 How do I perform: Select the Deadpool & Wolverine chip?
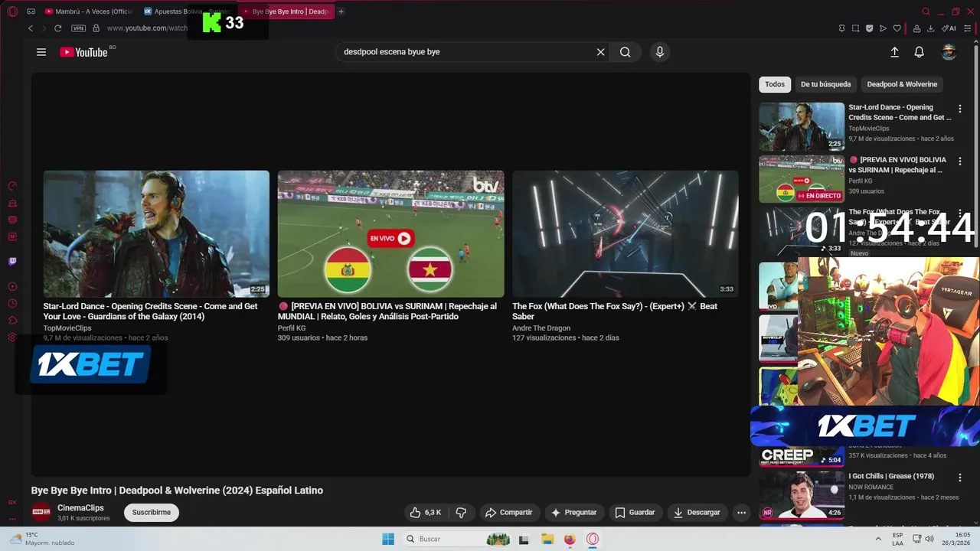[x=902, y=84]
